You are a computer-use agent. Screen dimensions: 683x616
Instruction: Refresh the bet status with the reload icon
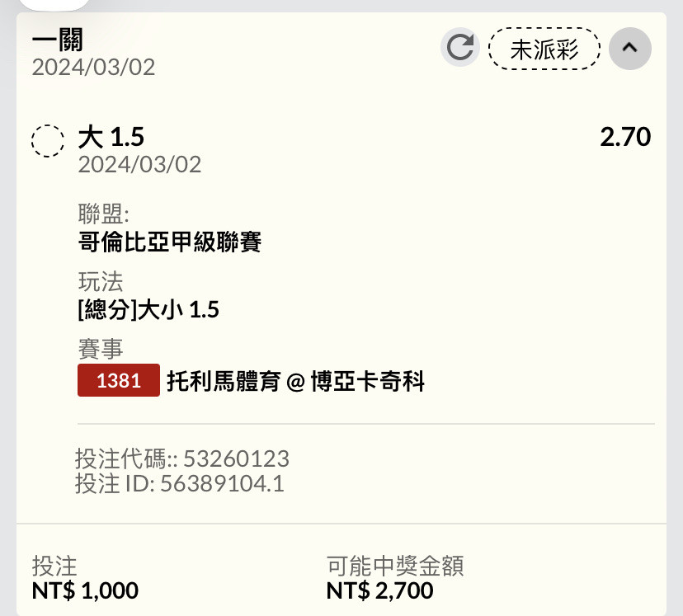click(460, 48)
